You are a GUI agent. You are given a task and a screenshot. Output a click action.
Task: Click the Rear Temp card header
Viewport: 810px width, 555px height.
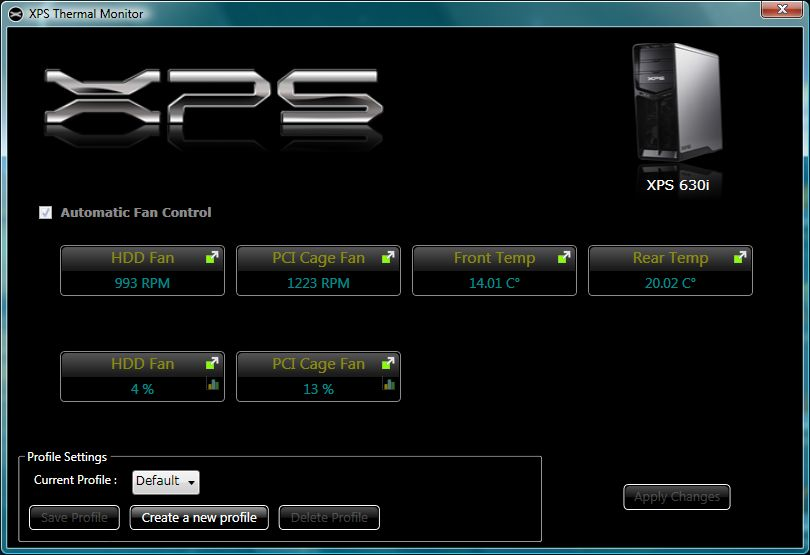pos(671,258)
